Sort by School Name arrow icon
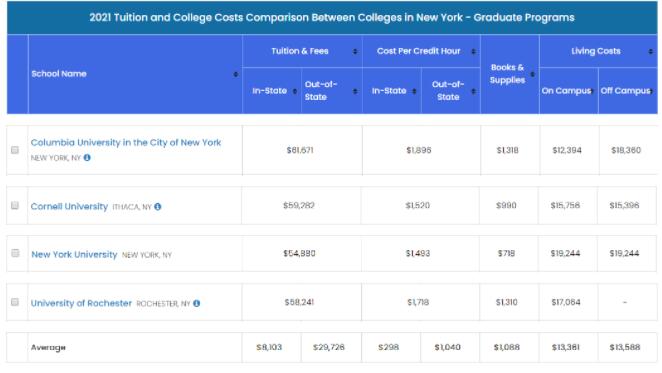 click(x=236, y=74)
